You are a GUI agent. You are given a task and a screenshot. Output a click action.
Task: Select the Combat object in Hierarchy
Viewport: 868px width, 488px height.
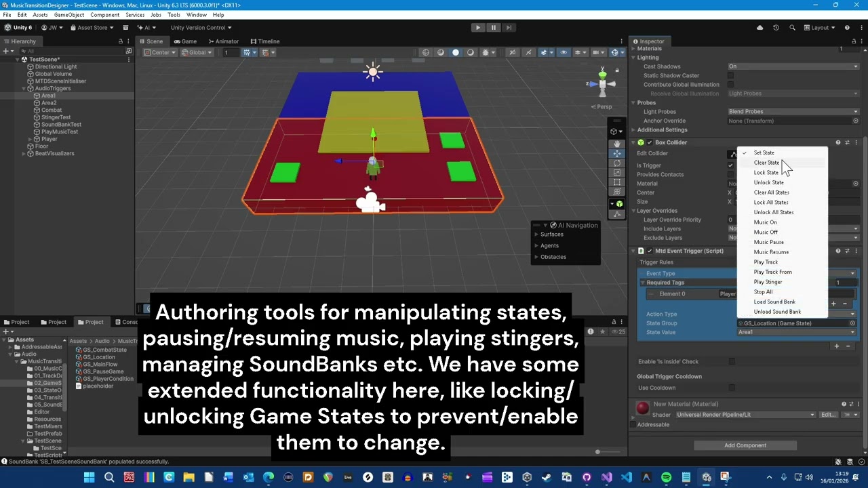point(52,110)
